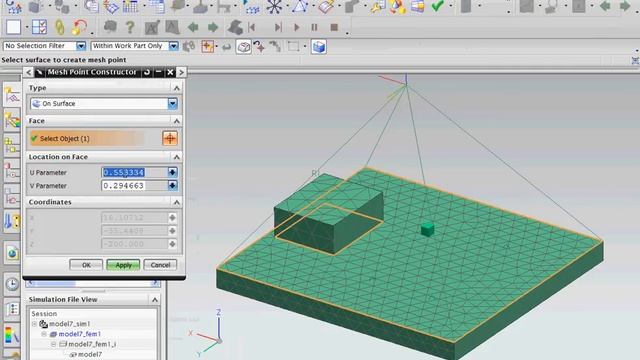Collapse the Type section
This screenshot has width=640, height=360.
pyautogui.click(x=176, y=88)
